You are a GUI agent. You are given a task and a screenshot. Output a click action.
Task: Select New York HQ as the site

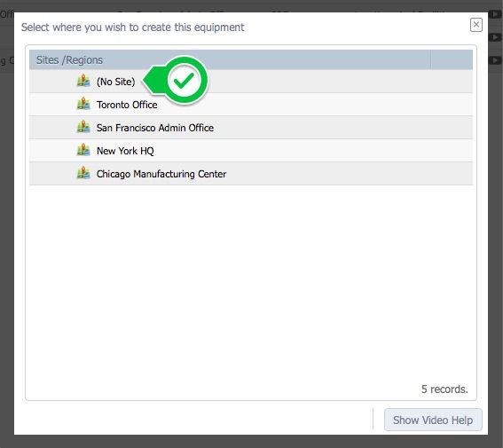125,151
